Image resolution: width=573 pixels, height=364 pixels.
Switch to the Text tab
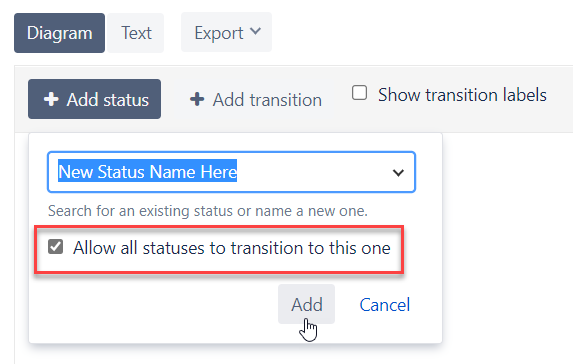point(136,33)
